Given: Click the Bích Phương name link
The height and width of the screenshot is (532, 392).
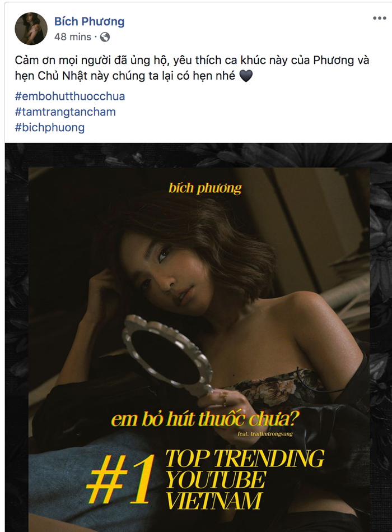Looking at the screenshot, I should [90, 21].
